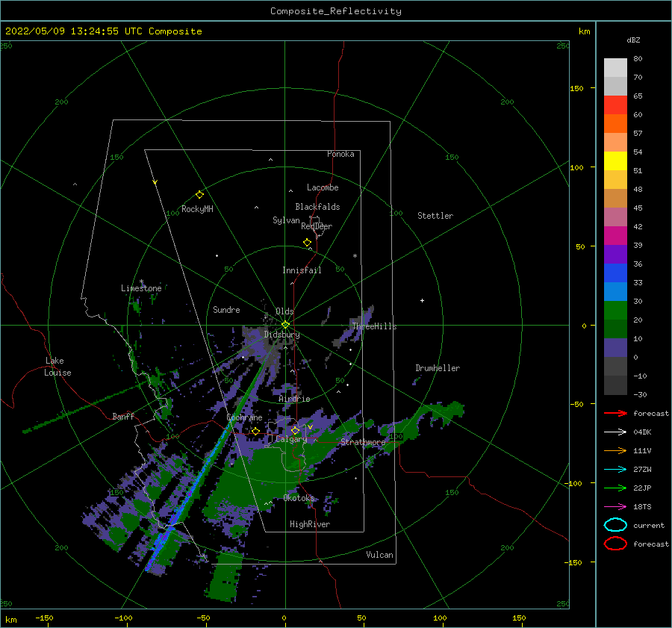This screenshot has height=628, width=672.
Task: Click the Innisfail city label
Action: point(302,270)
